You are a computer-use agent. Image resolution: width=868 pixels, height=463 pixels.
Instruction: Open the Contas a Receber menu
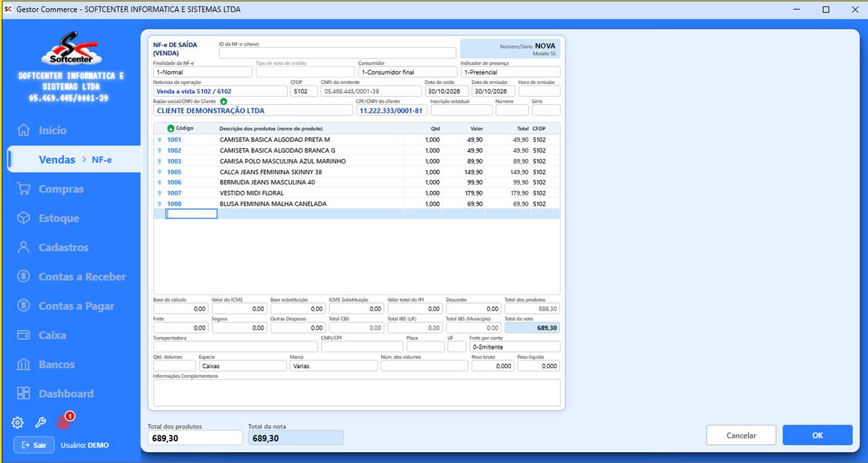tap(72, 276)
